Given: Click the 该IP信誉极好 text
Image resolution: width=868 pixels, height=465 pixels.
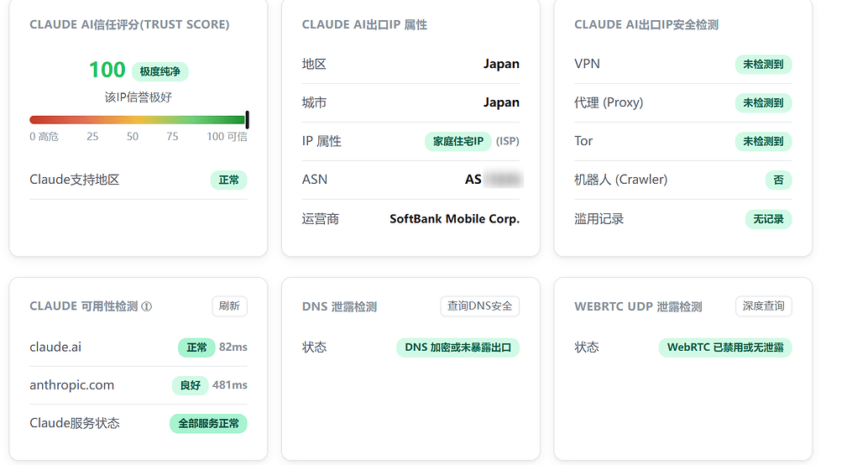Looking at the screenshot, I should pyautogui.click(x=139, y=97).
